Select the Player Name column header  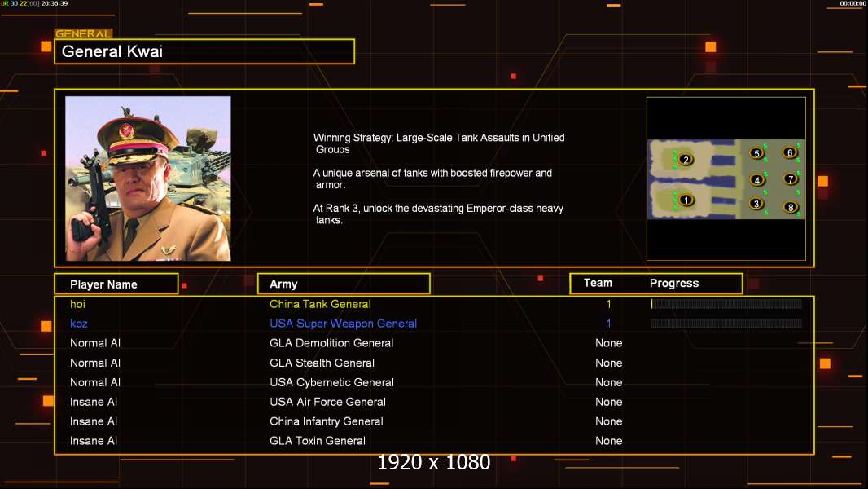point(116,284)
